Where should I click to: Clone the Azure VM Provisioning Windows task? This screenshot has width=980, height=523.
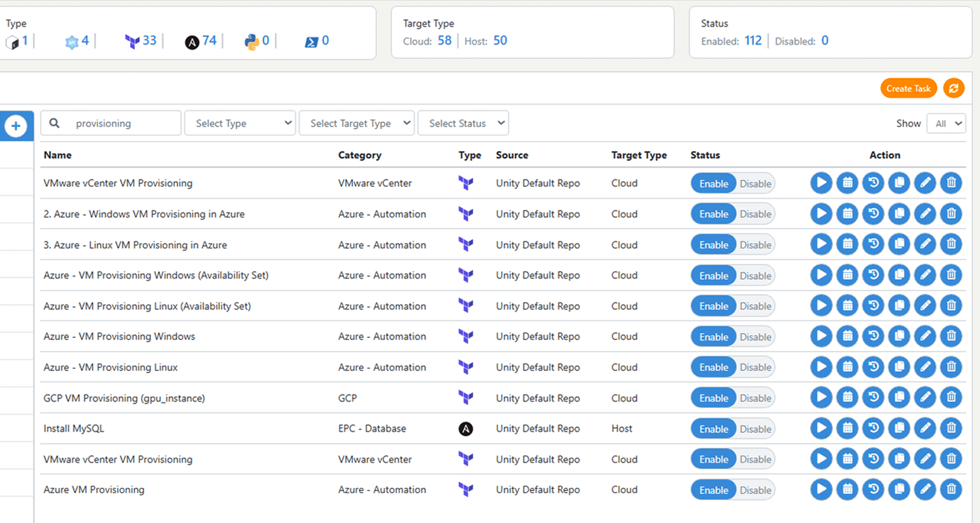click(899, 336)
